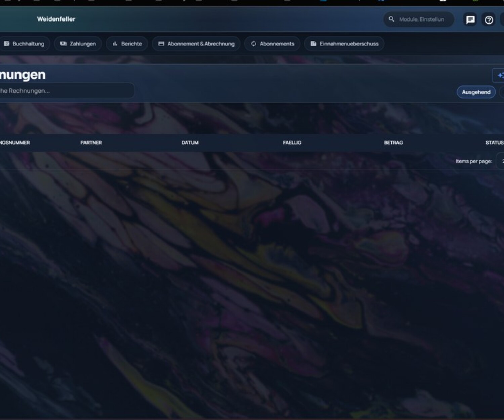The image size is (504, 420).
Task: Sort table by the BETRAG column
Action: point(393,143)
